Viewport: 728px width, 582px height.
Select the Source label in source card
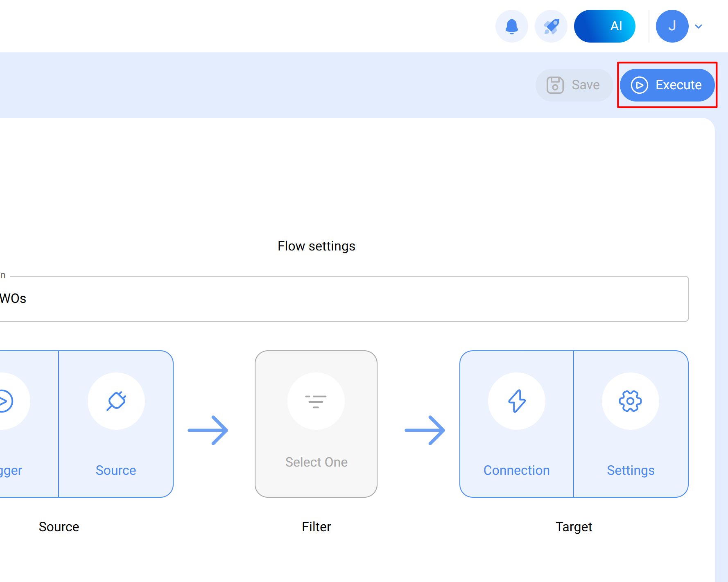[116, 470]
